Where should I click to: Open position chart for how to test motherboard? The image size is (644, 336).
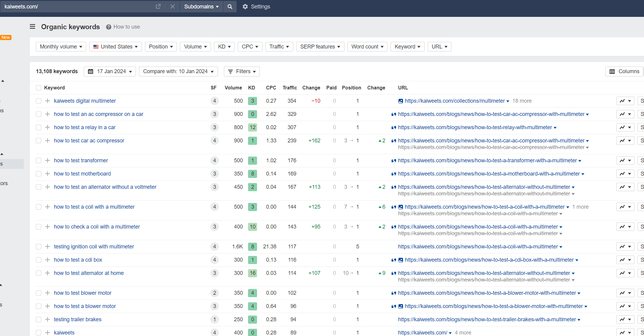coord(625,174)
